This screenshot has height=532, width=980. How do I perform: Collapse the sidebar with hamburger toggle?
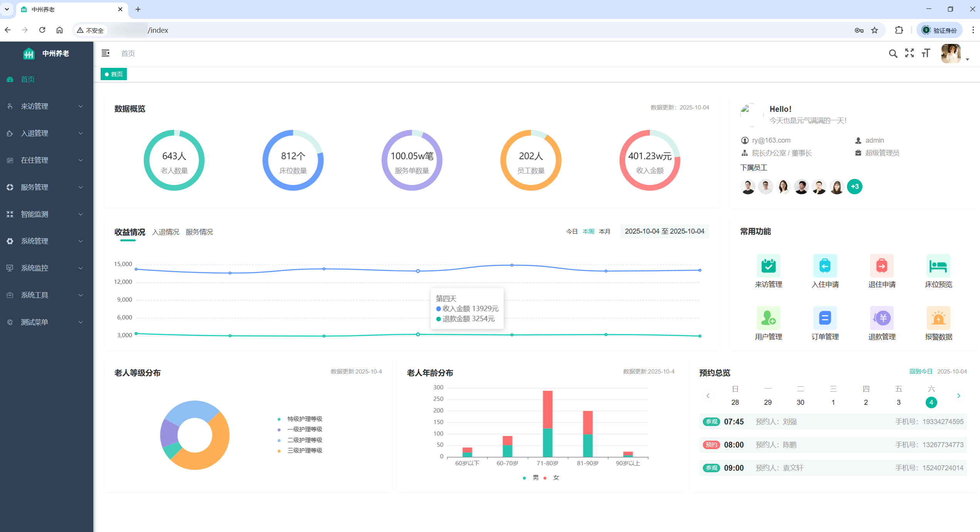coord(105,53)
